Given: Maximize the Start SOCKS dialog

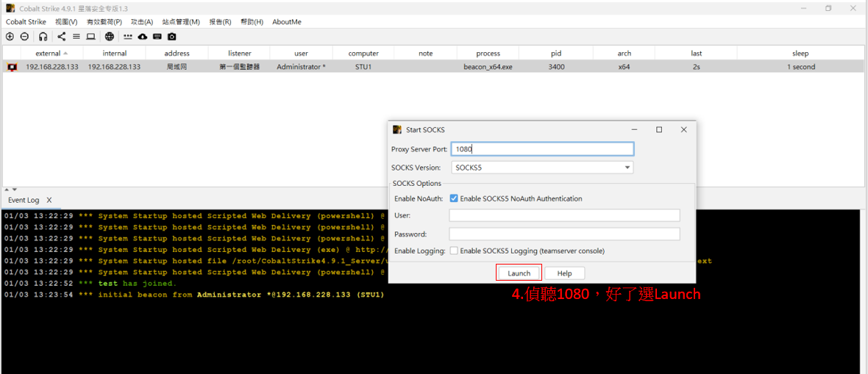Looking at the screenshot, I should (659, 129).
